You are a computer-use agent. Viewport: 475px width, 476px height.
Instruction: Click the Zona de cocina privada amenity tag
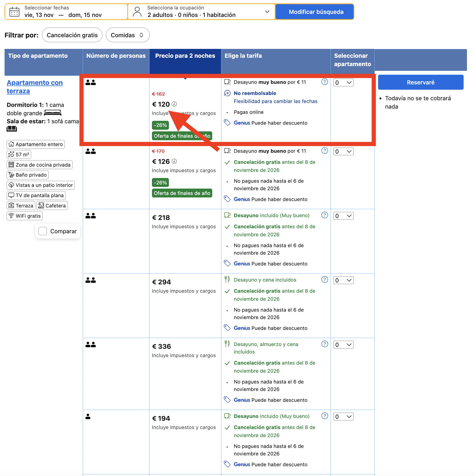click(x=39, y=165)
